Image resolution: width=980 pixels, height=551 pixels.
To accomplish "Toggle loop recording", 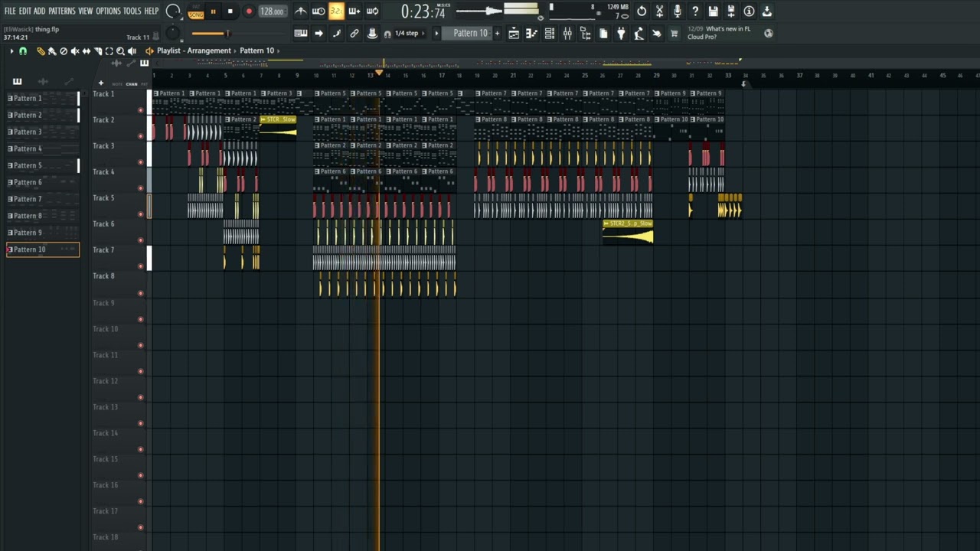I will point(372,11).
